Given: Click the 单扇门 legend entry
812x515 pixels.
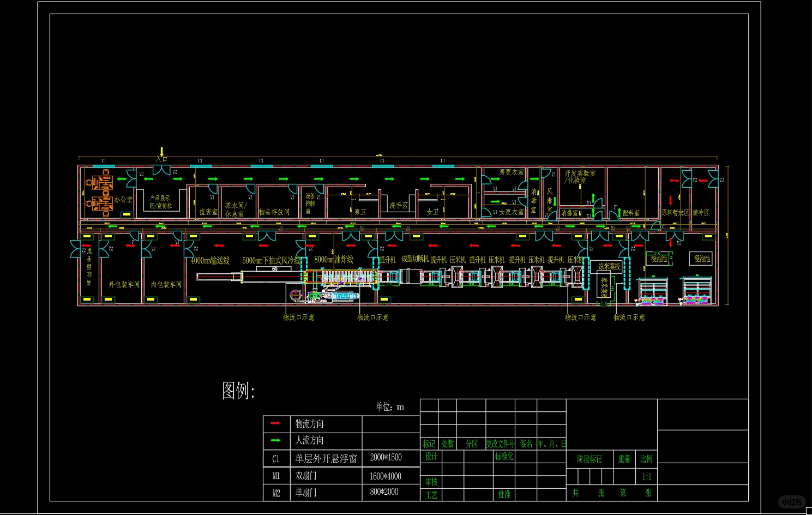Looking at the screenshot, I should [x=306, y=492].
